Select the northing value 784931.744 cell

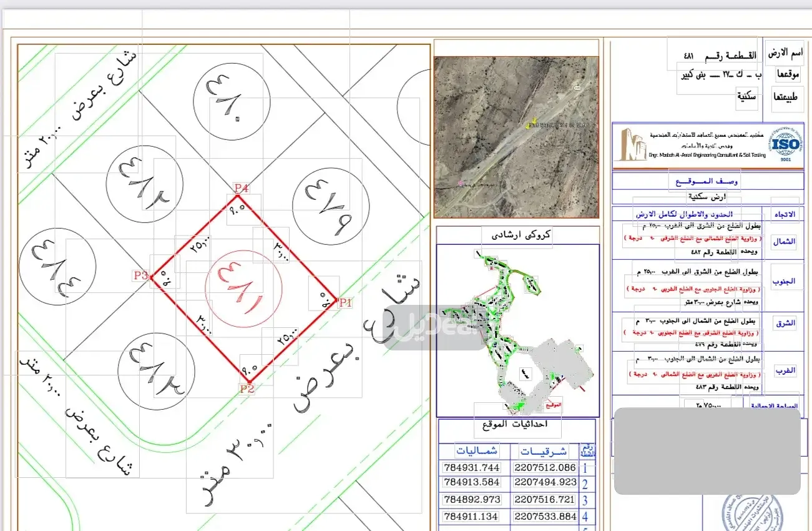472,467
